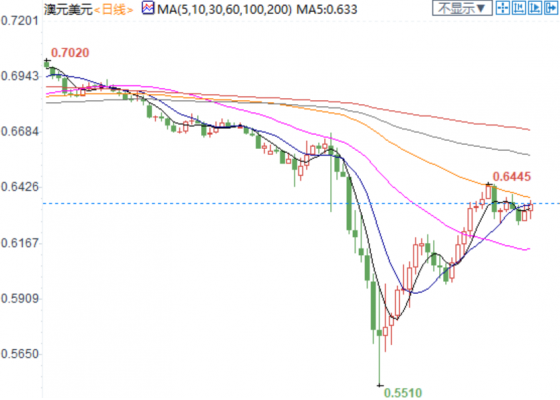Click the chart step-forward play icon

pyautogui.click(x=535, y=8)
